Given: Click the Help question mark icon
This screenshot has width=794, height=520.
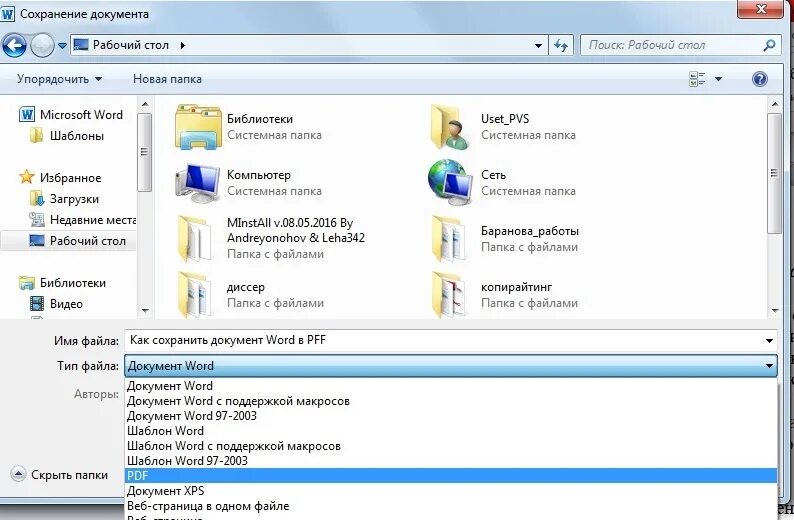Looking at the screenshot, I should (x=760, y=79).
